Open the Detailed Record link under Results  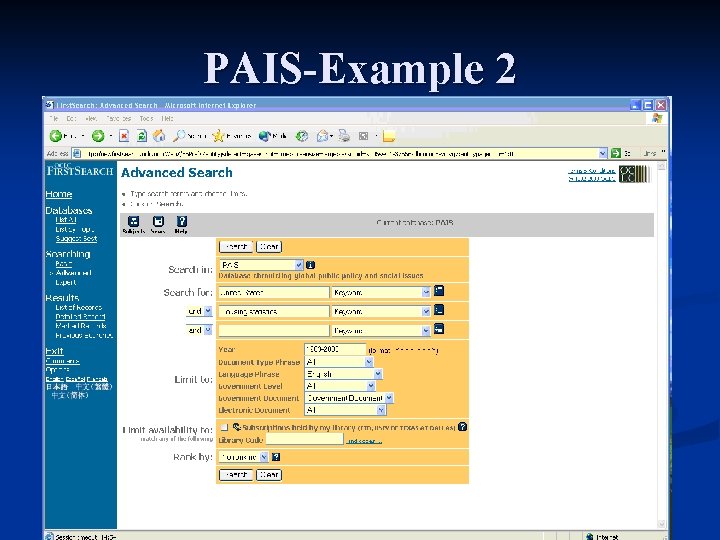pyautogui.click(x=80, y=316)
